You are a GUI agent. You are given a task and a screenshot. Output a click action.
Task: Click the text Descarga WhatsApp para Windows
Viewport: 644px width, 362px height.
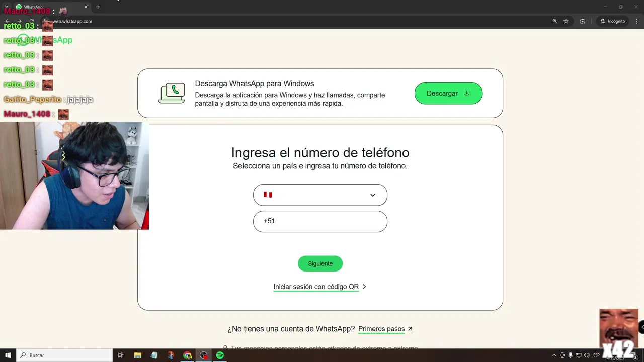point(255,84)
